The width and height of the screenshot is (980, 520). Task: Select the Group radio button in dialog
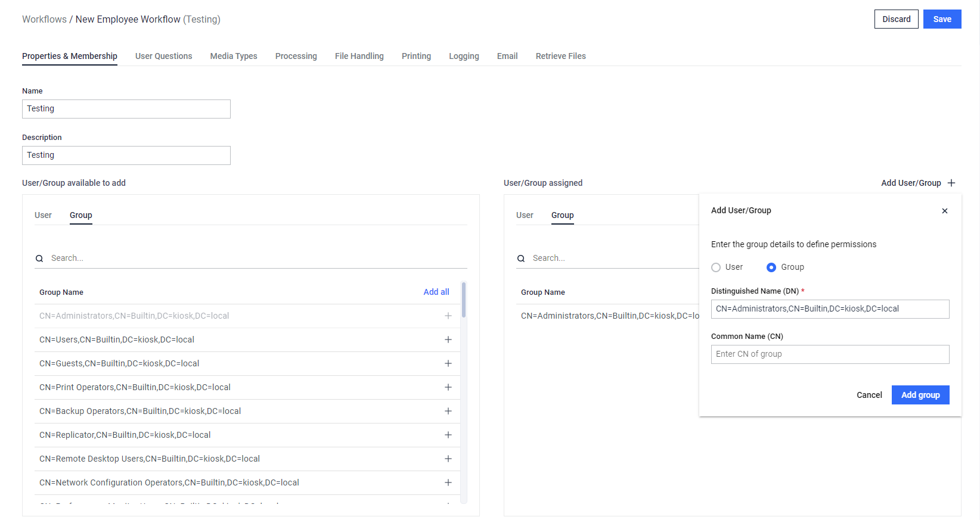pos(771,267)
